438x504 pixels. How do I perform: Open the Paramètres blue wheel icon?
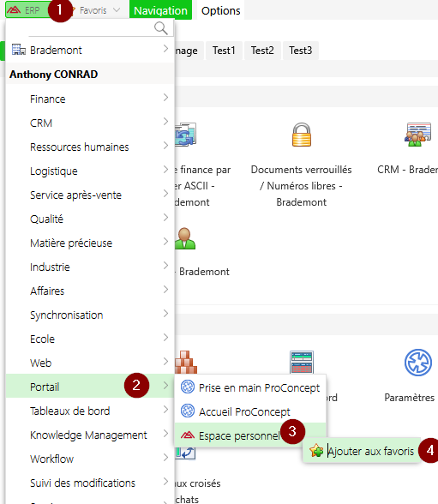(x=417, y=363)
